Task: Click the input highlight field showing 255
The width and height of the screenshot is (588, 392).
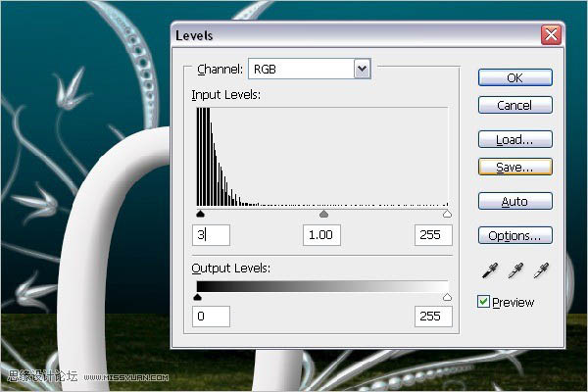Action: point(432,235)
